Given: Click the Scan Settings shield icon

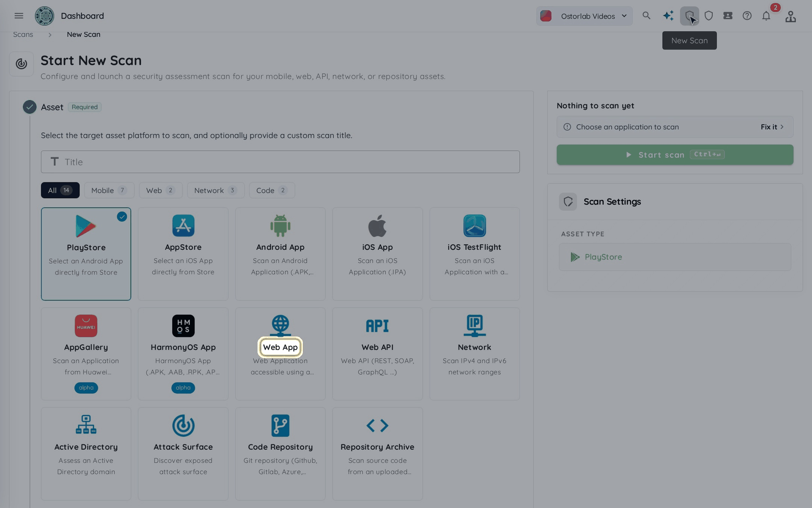Looking at the screenshot, I should tap(568, 202).
